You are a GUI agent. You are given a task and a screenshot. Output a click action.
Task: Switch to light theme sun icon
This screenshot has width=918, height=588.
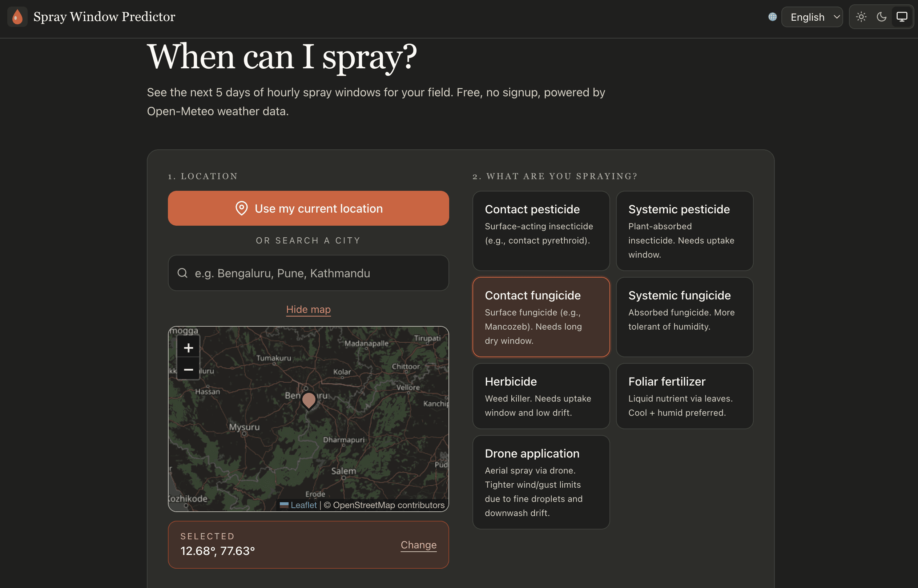pos(861,17)
